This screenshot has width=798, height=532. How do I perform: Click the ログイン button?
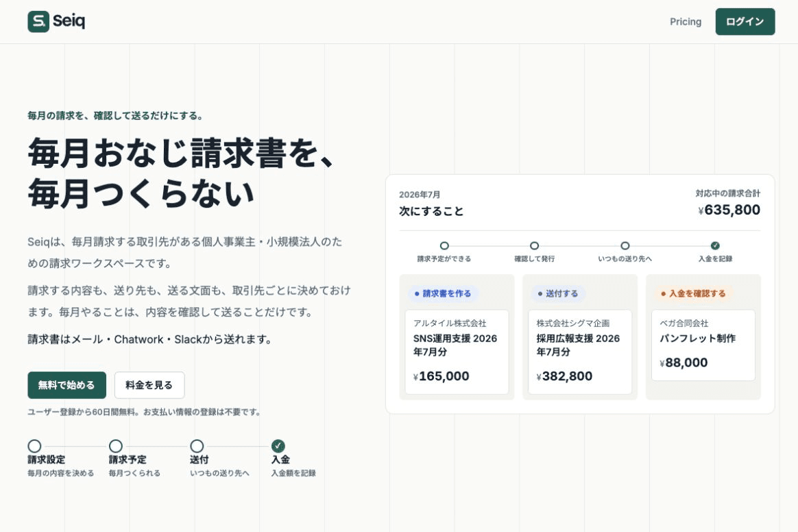pyautogui.click(x=745, y=21)
